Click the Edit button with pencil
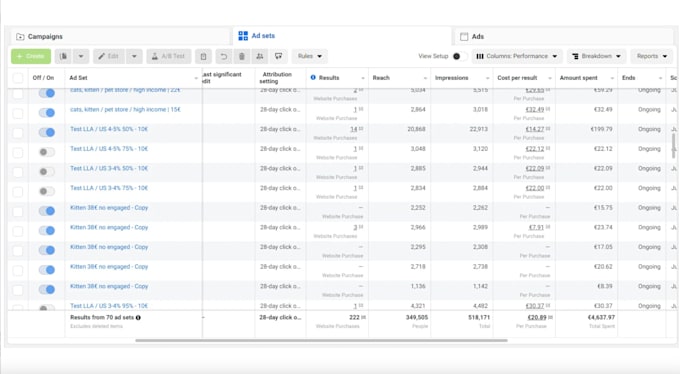This screenshot has height=374, width=680. coord(109,56)
